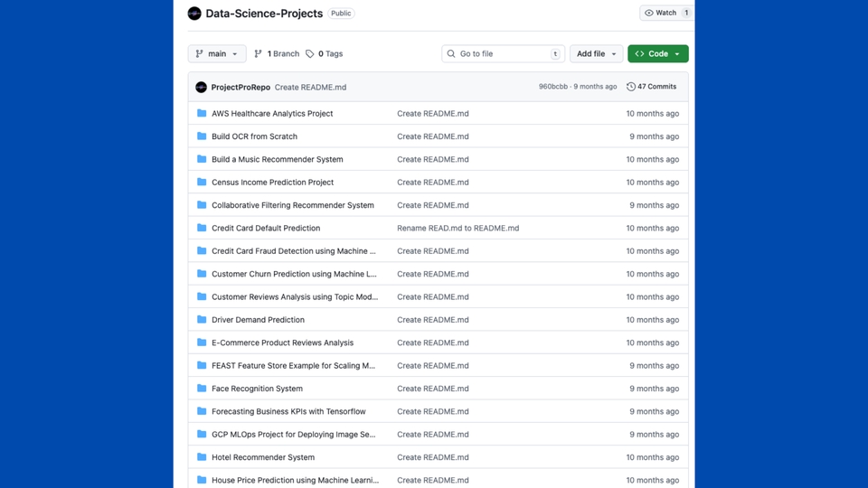868x488 pixels.
Task: Open Credit Card Default Prediction folder name
Action: (266, 228)
